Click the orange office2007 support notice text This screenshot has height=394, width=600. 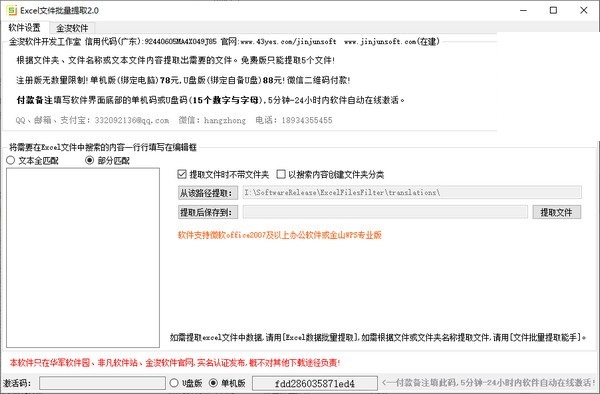point(280,235)
